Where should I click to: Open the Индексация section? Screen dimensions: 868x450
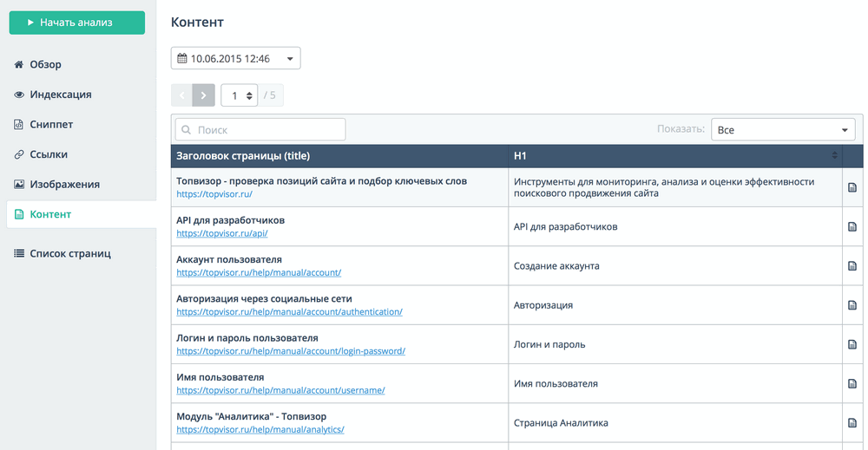61,95
